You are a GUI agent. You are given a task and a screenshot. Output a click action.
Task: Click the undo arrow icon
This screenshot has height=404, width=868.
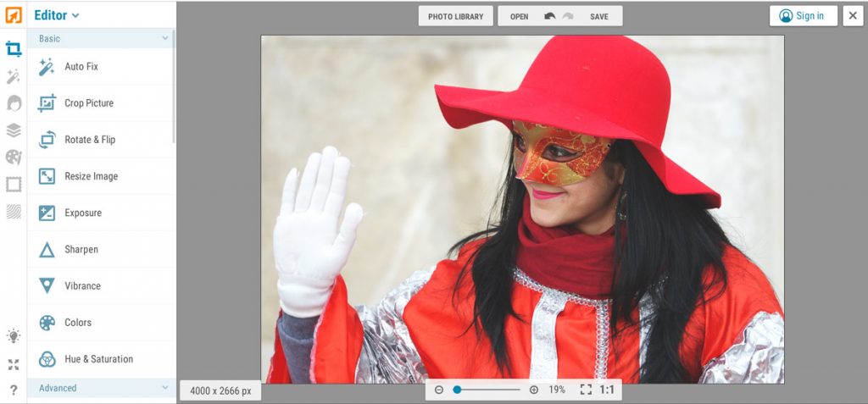(550, 16)
